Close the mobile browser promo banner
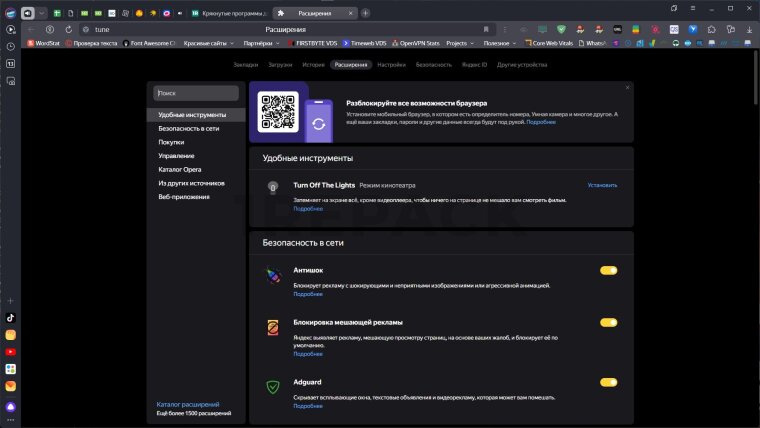 point(627,87)
